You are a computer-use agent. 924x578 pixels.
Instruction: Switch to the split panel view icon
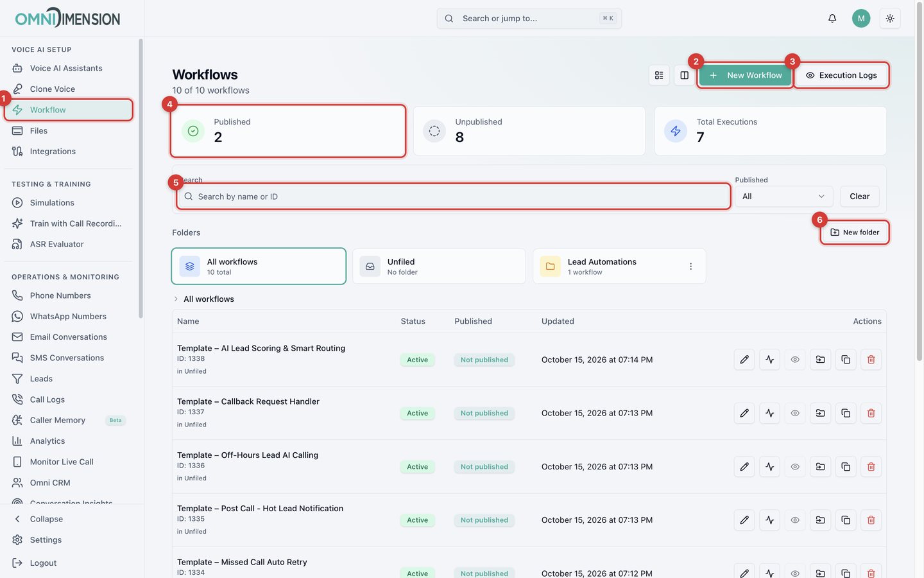(685, 75)
